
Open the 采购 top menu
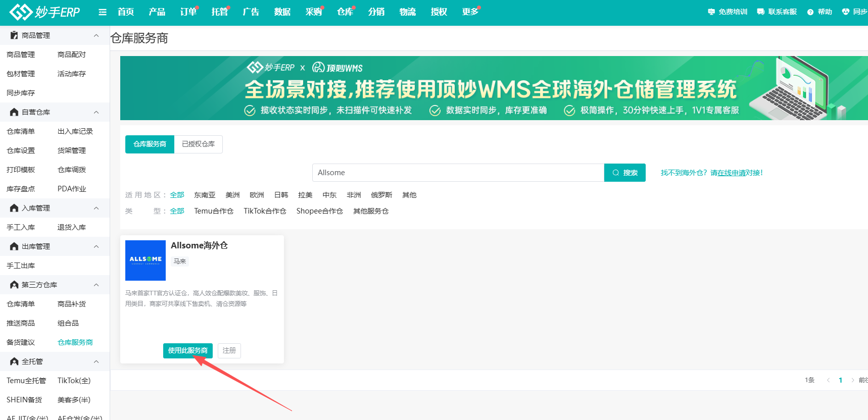314,12
